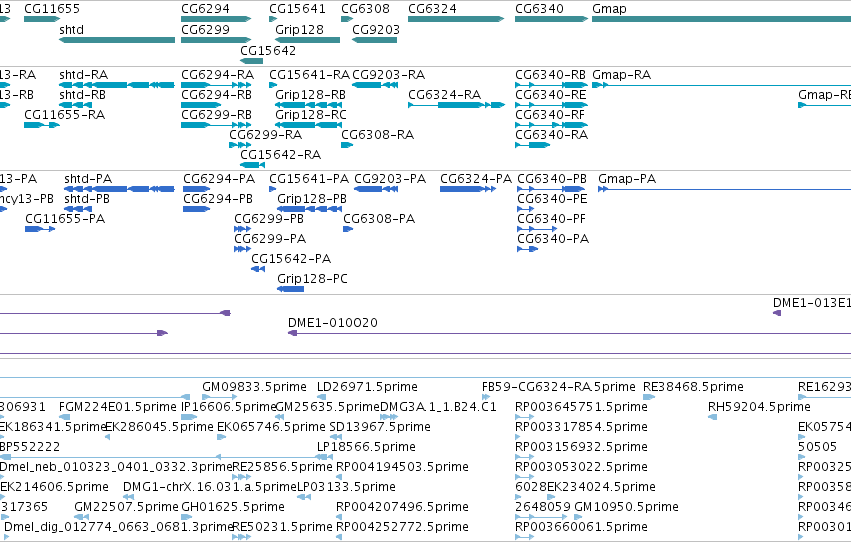Select the CG6299 gene label
Viewport: 851px width, 542px height.
point(205,29)
